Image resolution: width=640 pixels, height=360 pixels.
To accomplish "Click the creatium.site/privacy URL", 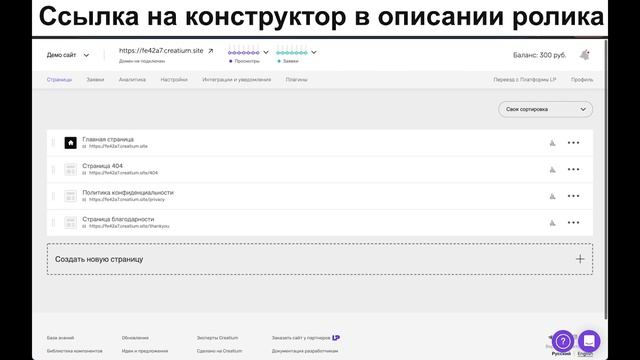I will pos(127,200).
